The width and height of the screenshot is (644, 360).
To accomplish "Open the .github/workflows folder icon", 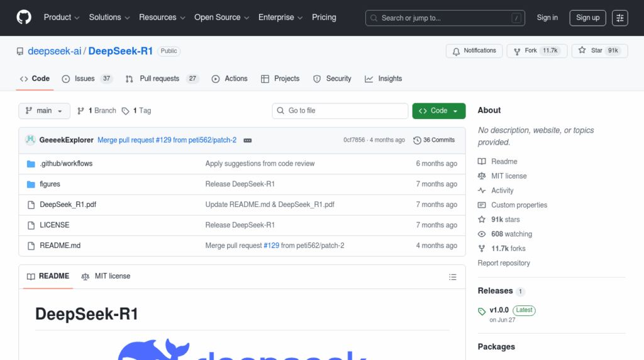I will (31, 164).
